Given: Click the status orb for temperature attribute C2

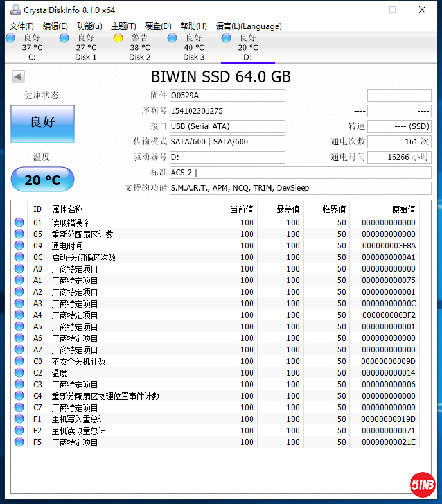Looking at the screenshot, I should point(19,373).
